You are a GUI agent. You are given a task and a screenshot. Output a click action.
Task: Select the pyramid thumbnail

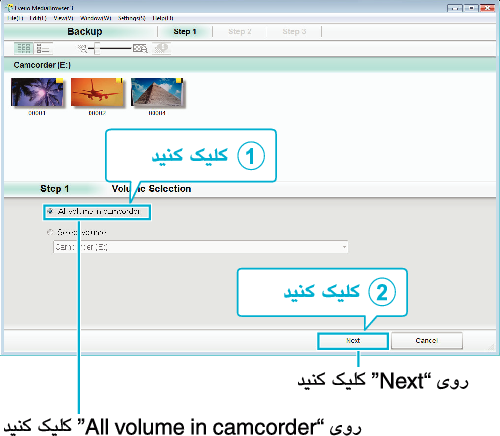coord(157,92)
